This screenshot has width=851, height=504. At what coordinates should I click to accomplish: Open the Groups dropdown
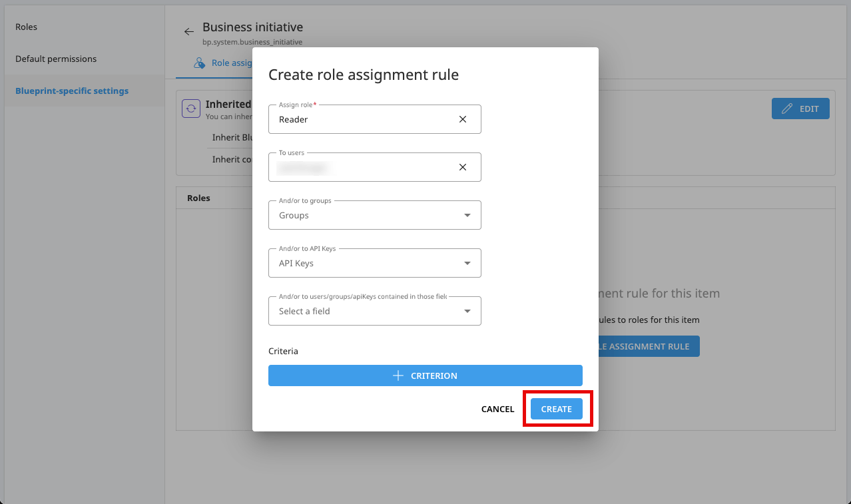[x=467, y=215]
